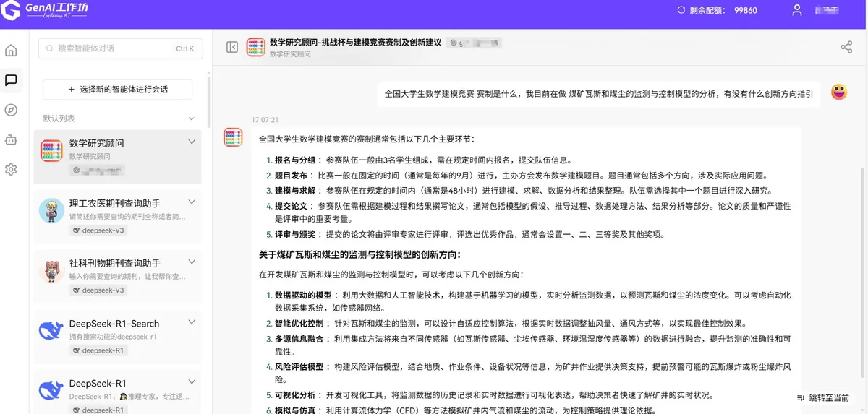Click the 数学研究顾问 abacus list avatar

point(51,152)
